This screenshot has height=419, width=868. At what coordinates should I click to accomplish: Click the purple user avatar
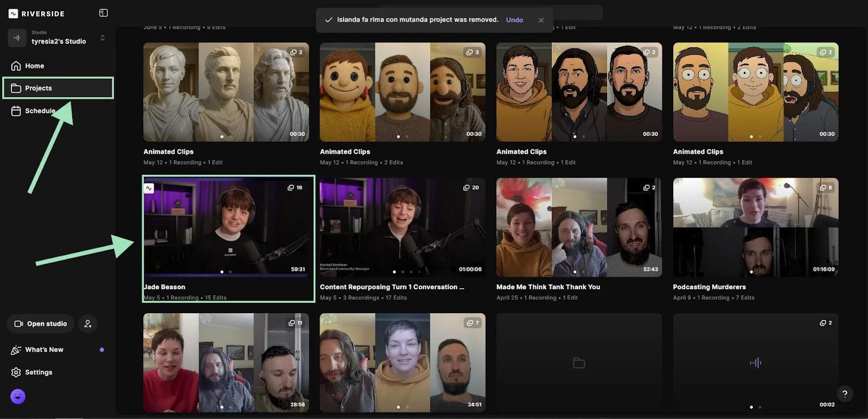(x=18, y=397)
